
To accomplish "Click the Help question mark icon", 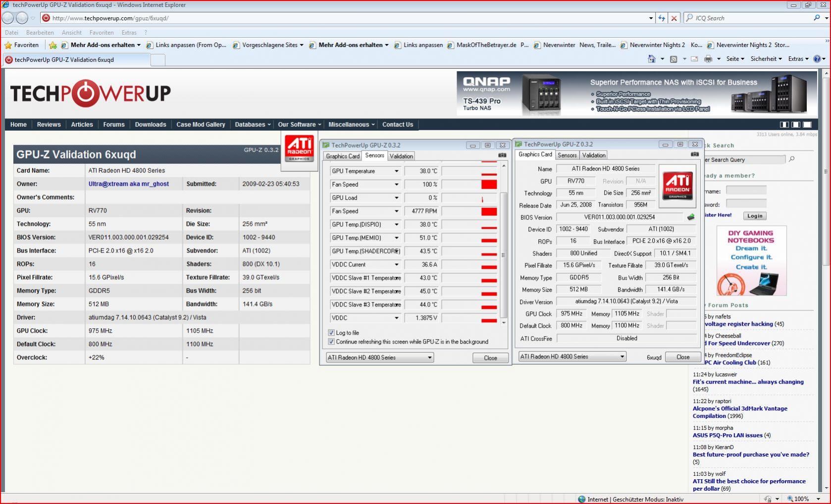I will [x=817, y=59].
